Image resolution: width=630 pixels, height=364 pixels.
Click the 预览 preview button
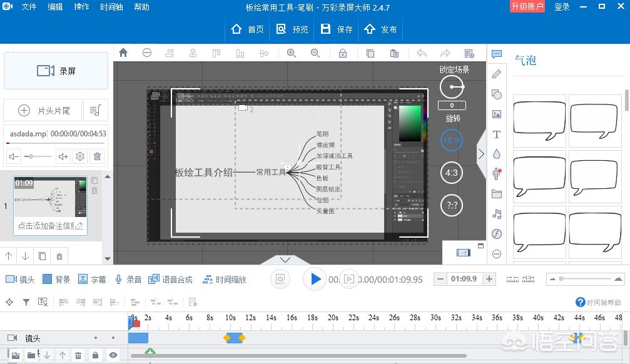pyautogui.click(x=292, y=29)
